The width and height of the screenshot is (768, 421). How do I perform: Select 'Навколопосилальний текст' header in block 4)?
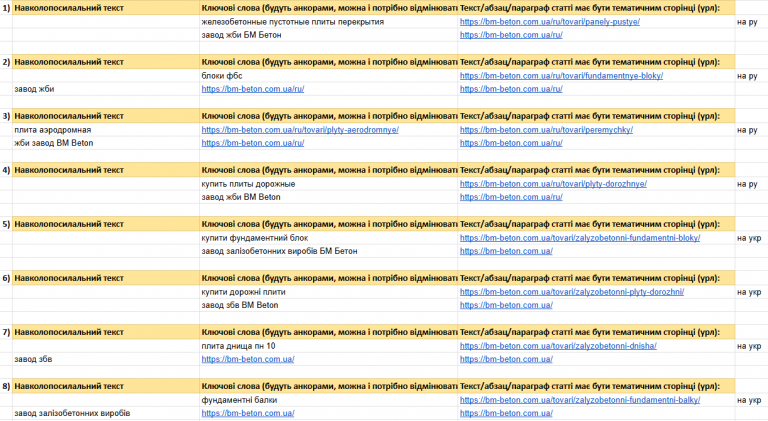[x=106, y=170]
